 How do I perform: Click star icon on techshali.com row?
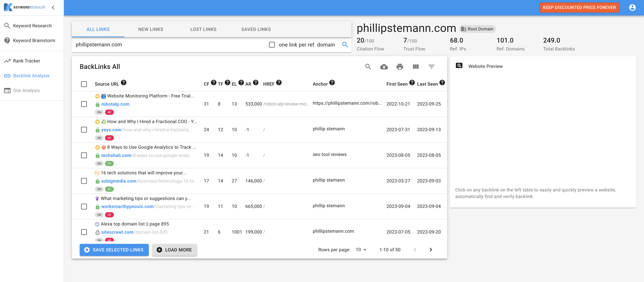(x=97, y=148)
